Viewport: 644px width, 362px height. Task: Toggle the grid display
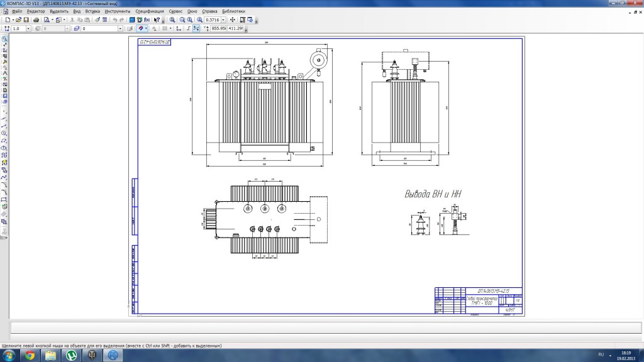coord(165,28)
